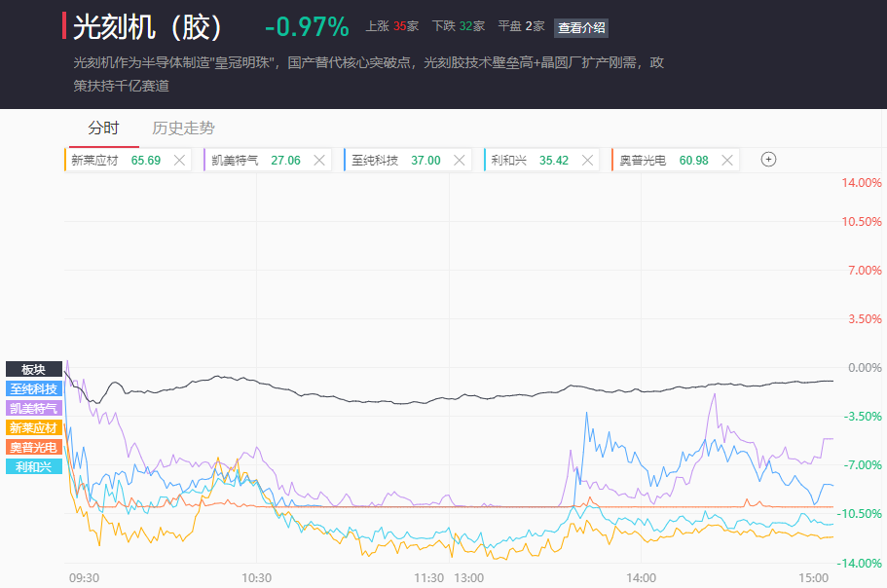This screenshot has height=588, width=887.
Task: Click the 查看介绍 button
Action: [x=580, y=27]
